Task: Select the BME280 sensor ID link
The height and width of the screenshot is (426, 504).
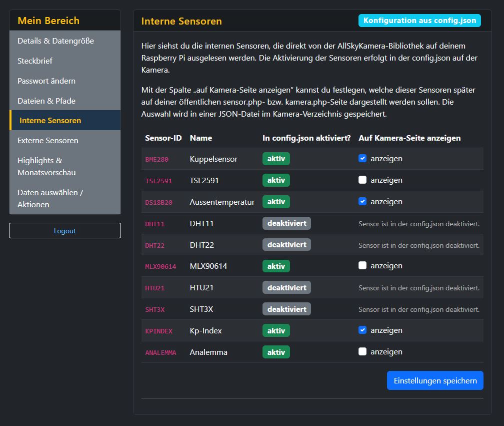Action: (156, 159)
